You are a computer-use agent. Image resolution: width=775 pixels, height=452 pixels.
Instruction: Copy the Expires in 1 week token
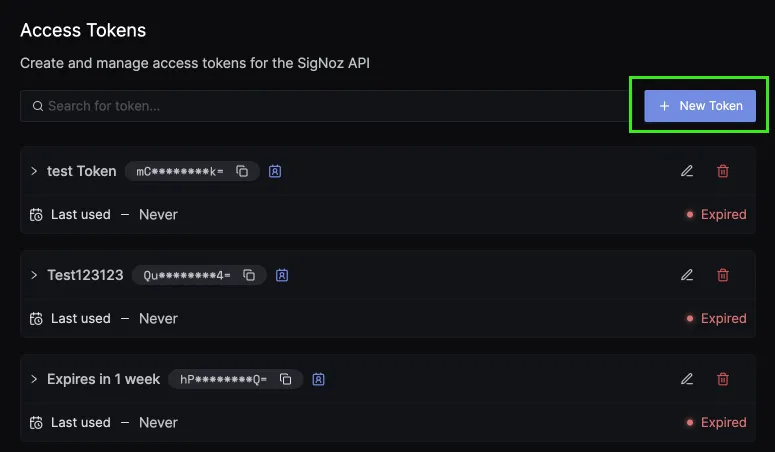click(x=285, y=379)
